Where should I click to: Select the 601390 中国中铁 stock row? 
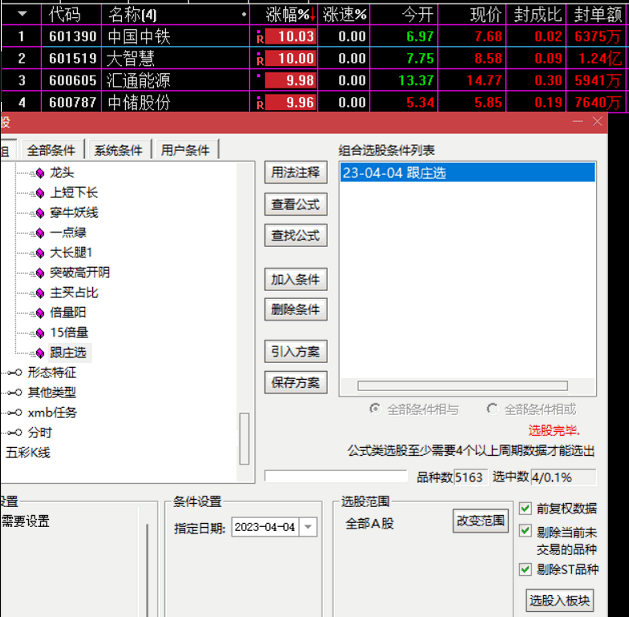click(x=314, y=37)
